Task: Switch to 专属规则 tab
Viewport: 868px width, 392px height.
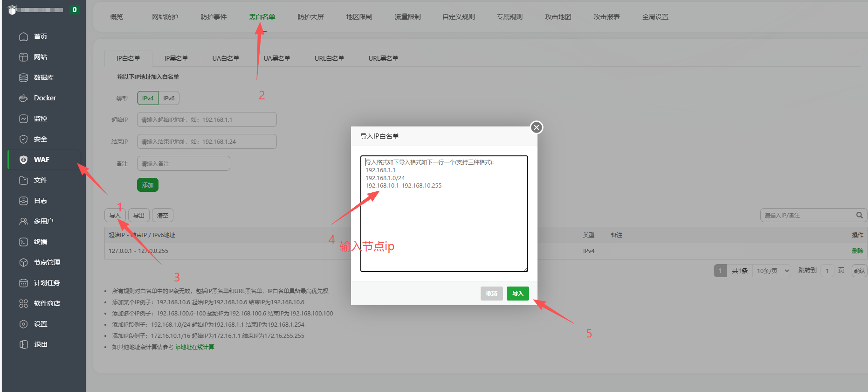Action: 510,17
